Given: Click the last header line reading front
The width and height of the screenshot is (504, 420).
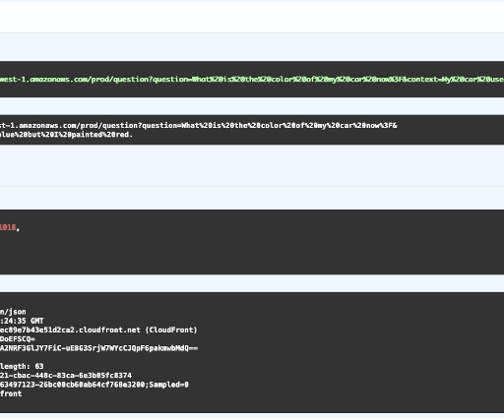Looking at the screenshot, I should (x=11, y=393).
